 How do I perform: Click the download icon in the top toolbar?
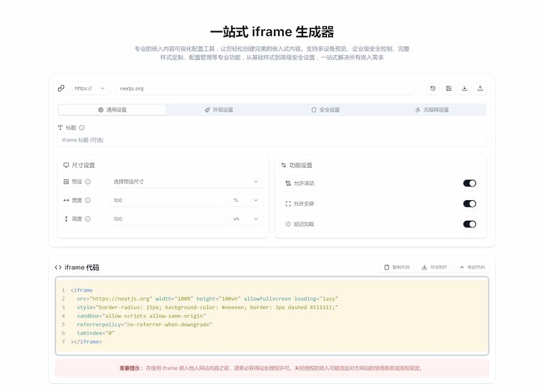464,88
